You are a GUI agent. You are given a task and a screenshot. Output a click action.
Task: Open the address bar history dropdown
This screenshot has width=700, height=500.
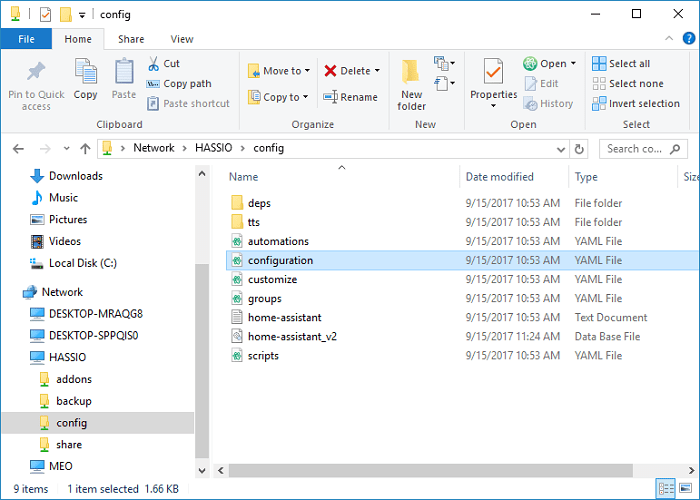tap(562, 148)
